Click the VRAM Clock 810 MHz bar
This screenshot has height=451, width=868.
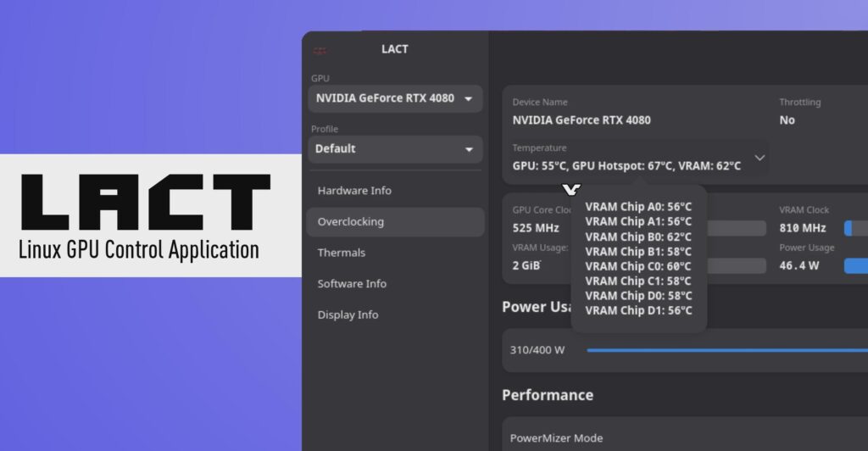(x=856, y=228)
